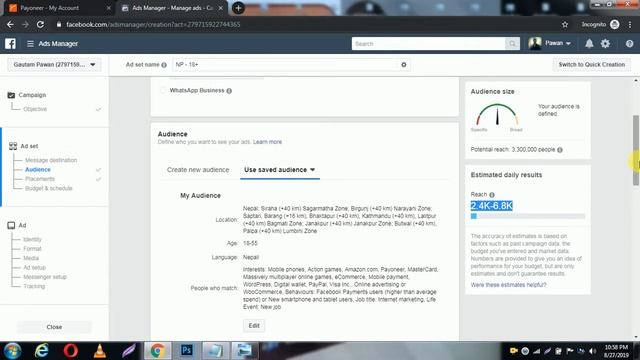The width and height of the screenshot is (640, 360).
Task: Select Message destination in sidebar
Action: (51, 160)
